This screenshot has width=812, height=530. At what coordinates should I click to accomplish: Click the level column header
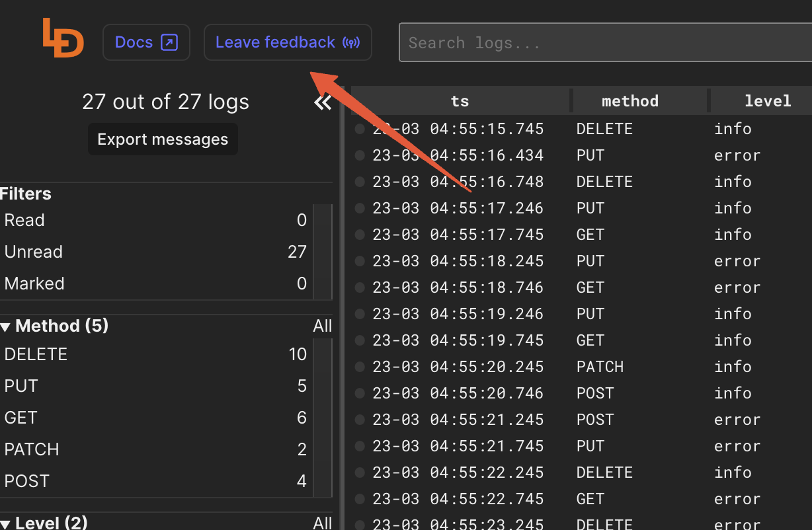click(x=767, y=101)
